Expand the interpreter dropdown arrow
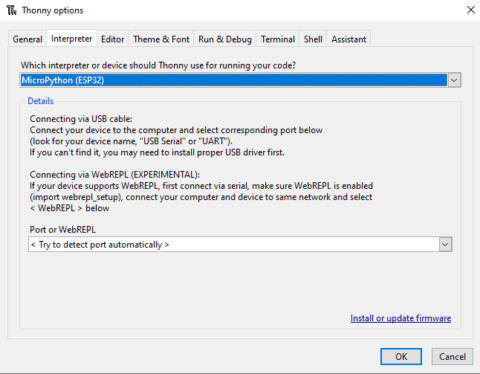This screenshot has width=480, height=374. point(454,80)
